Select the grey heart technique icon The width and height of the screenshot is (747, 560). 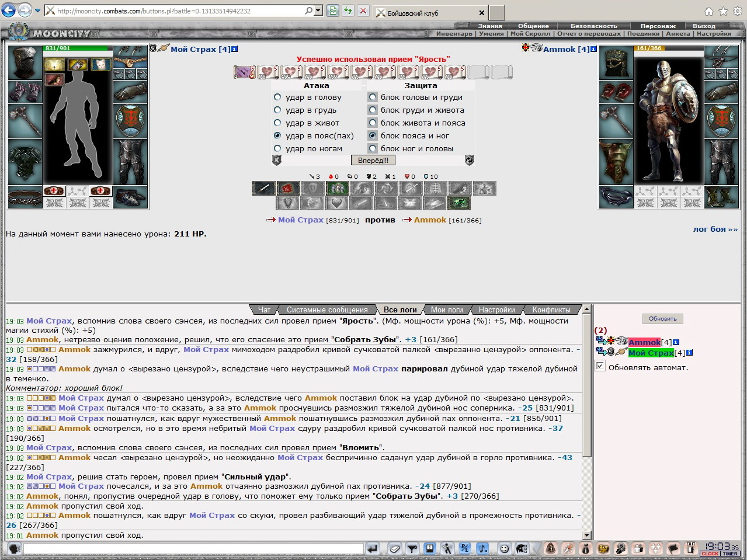(337, 203)
